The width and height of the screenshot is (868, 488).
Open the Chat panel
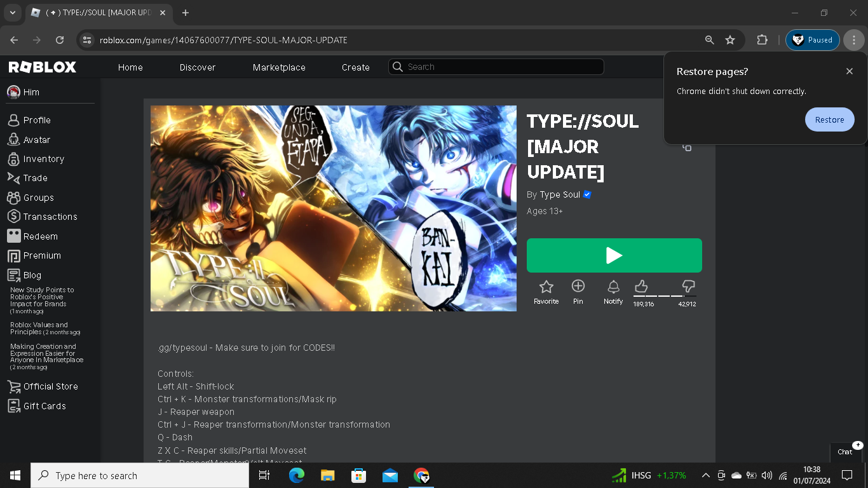click(x=846, y=452)
